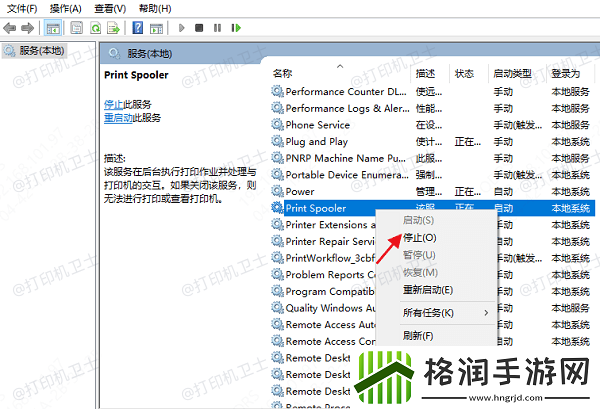Screen dimensions: 600x409
Task: Click the Stop Service square icon
Action: point(199,28)
